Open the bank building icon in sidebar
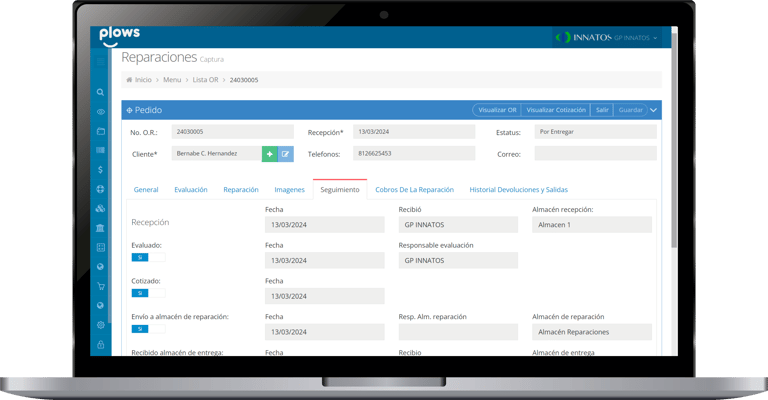 click(x=100, y=228)
